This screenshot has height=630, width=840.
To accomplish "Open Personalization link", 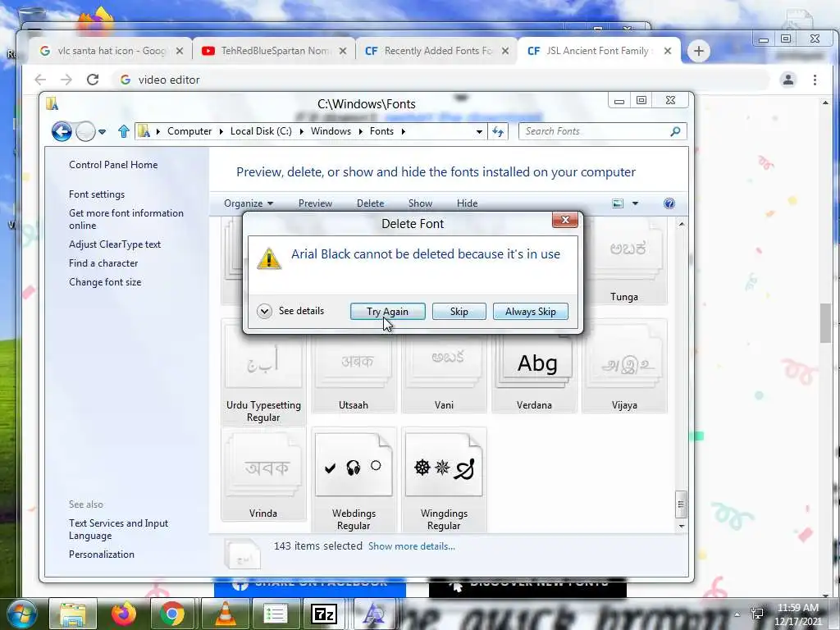I will tap(101, 555).
